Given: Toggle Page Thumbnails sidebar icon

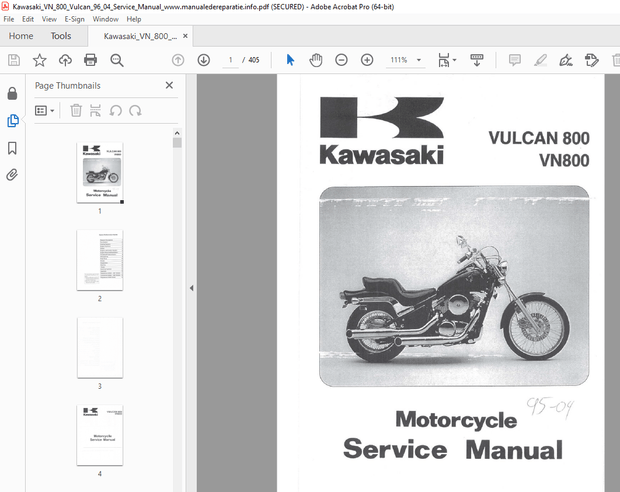Looking at the screenshot, I should [x=13, y=121].
